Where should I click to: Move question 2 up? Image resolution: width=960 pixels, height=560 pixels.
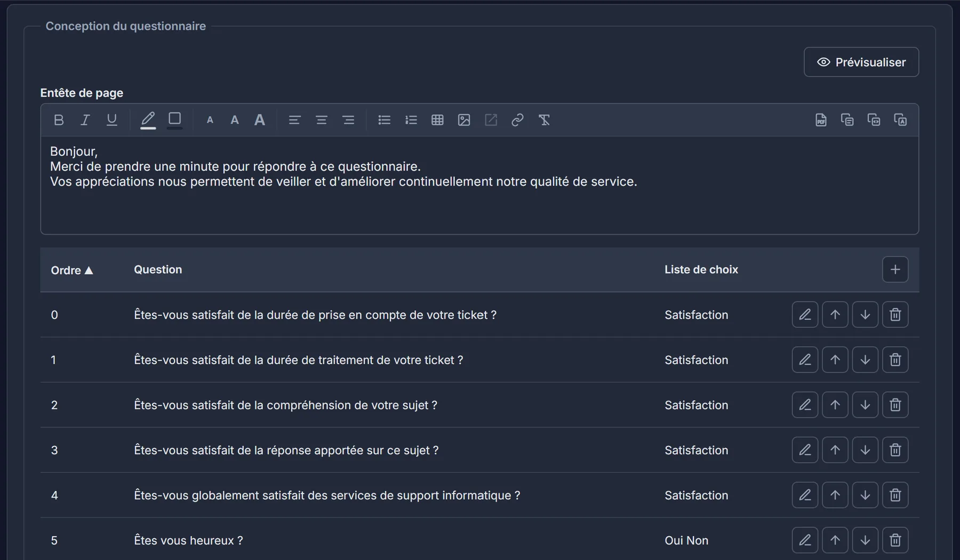835,405
